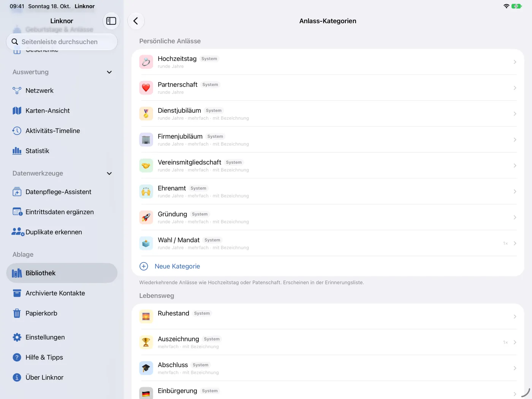The width and height of the screenshot is (532, 399).
Task: Click the Aktivitäts-Timeline clock icon
Action: [17, 131]
